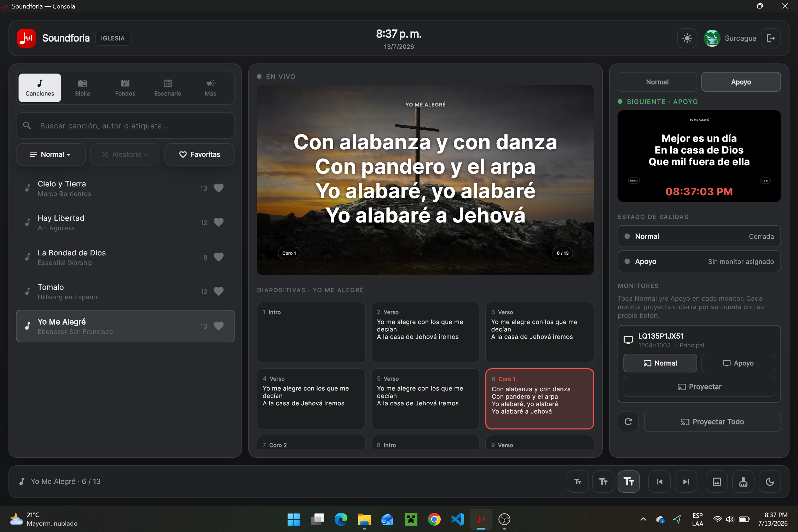Show hidden system tray icons
Image resolution: width=798 pixels, height=532 pixels.
pos(643,519)
